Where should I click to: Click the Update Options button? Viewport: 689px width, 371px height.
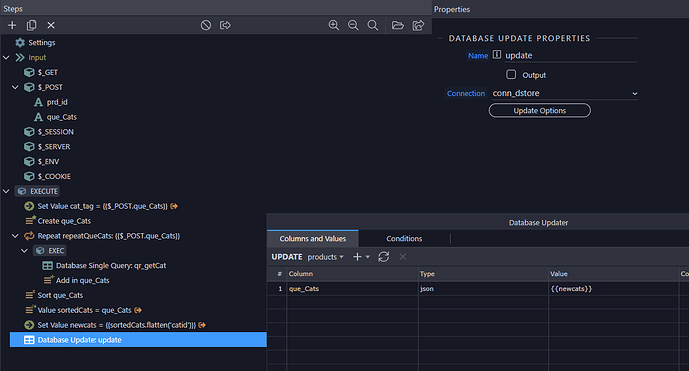pos(540,110)
